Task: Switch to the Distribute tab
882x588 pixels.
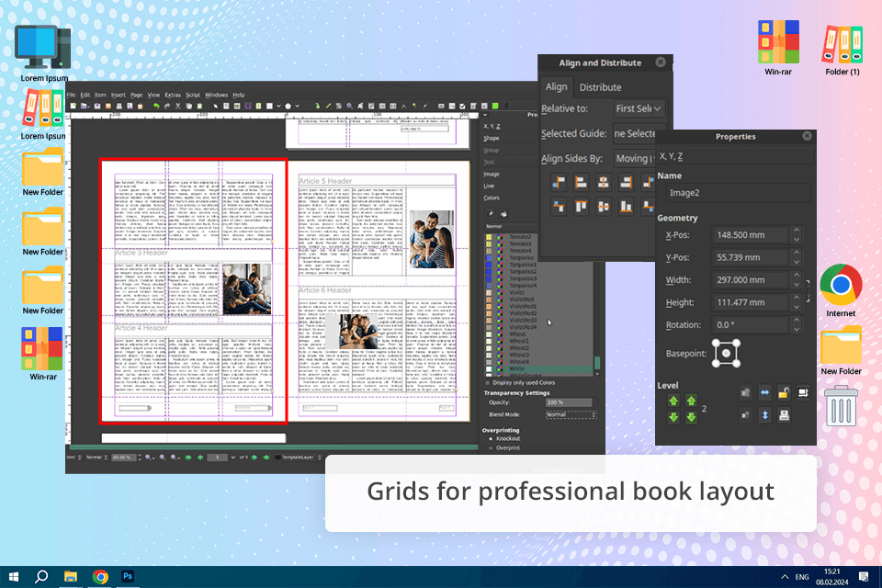Action: [600, 87]
